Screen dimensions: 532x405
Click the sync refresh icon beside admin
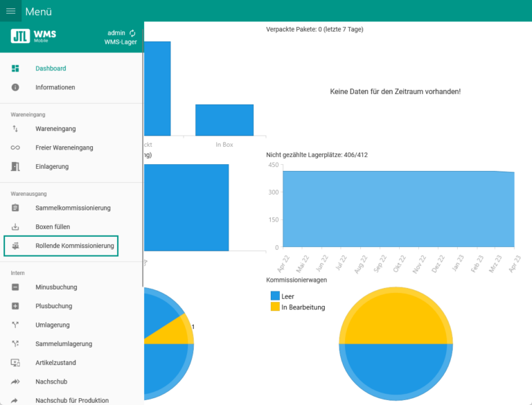click(x=132, y=33)
